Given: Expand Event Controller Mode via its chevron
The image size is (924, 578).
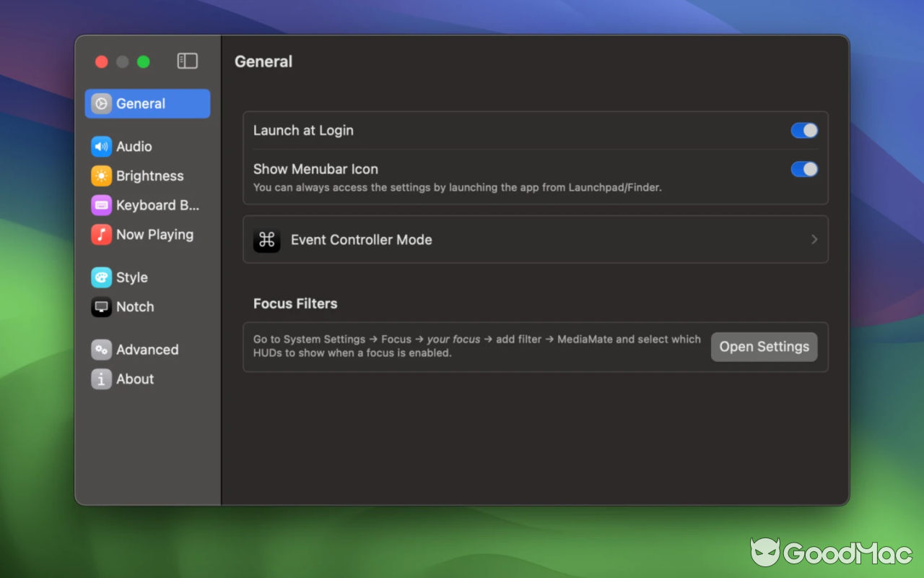Looking at the screenshot, I should click(x=814, y=239).
